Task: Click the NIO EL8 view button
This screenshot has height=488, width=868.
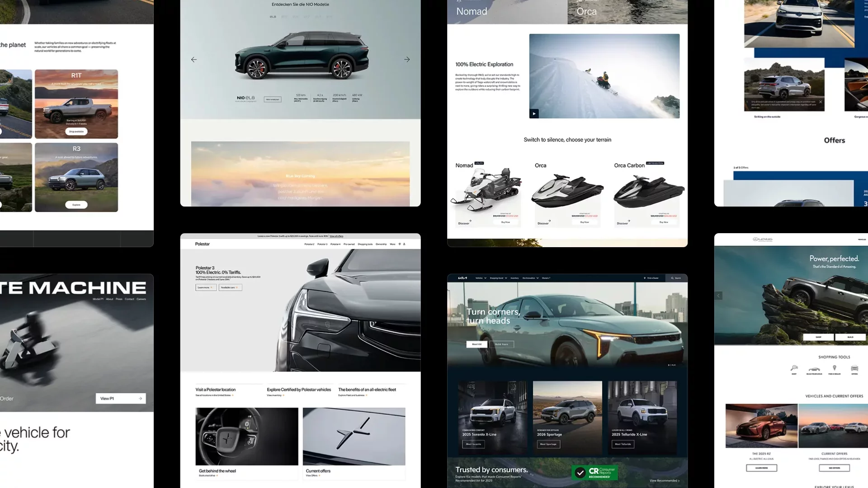Action: [272, 99]
